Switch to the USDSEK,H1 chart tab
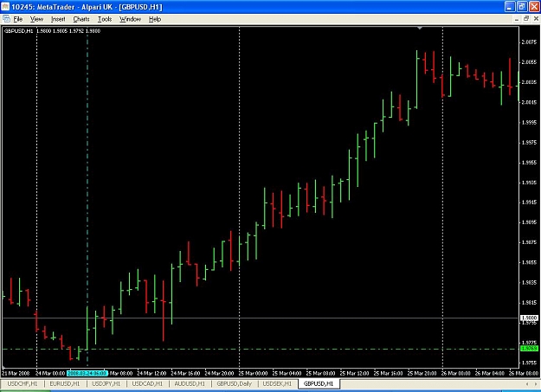Screen dimensions: 541x392 tap(277, 383)
